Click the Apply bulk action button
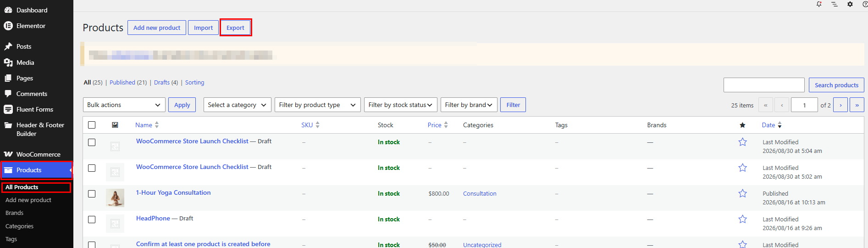Viewport: 868px width, 248px height. coord(182,105)
